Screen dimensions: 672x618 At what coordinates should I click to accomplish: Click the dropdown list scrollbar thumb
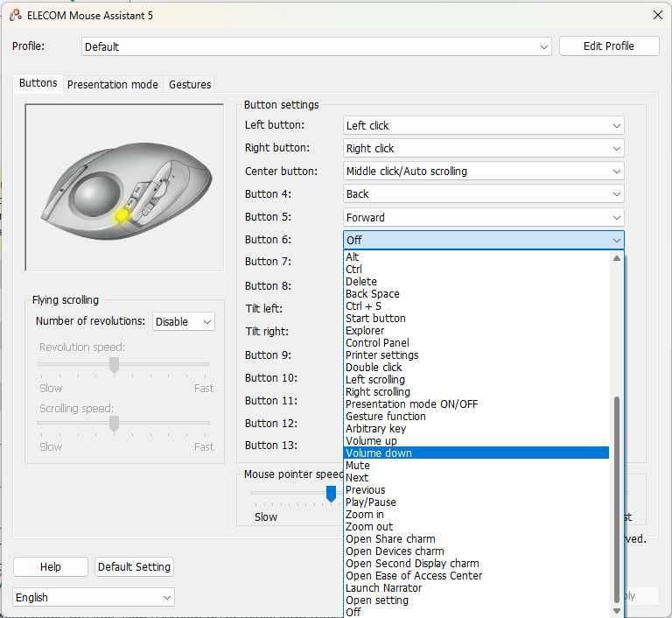617,500
